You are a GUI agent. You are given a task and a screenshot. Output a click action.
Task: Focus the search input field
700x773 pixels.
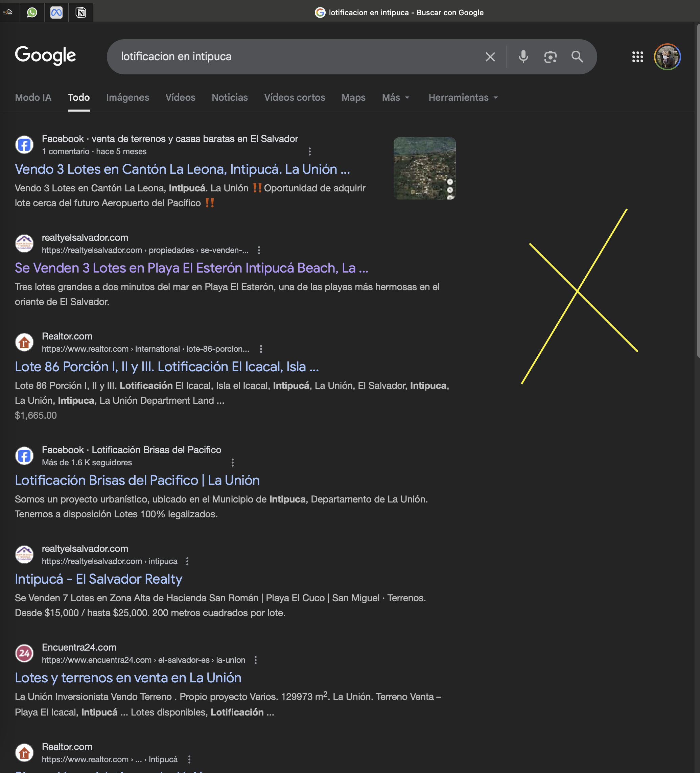point(299,57)
